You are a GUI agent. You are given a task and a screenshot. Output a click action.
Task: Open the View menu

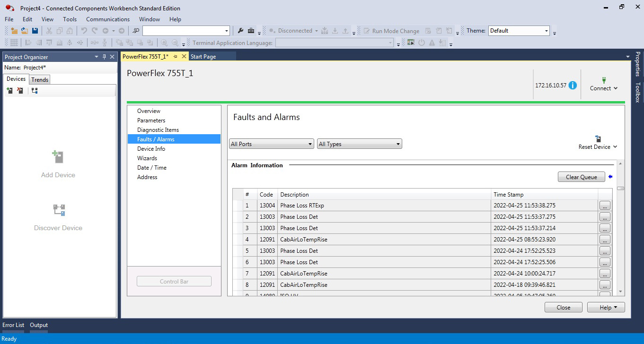coord(48,19)
